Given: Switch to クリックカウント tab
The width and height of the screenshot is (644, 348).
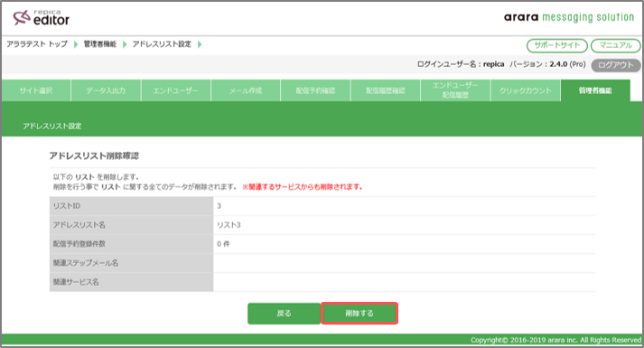Looking at the screenshot, I should pyautogui.click(x=526, y=90).
